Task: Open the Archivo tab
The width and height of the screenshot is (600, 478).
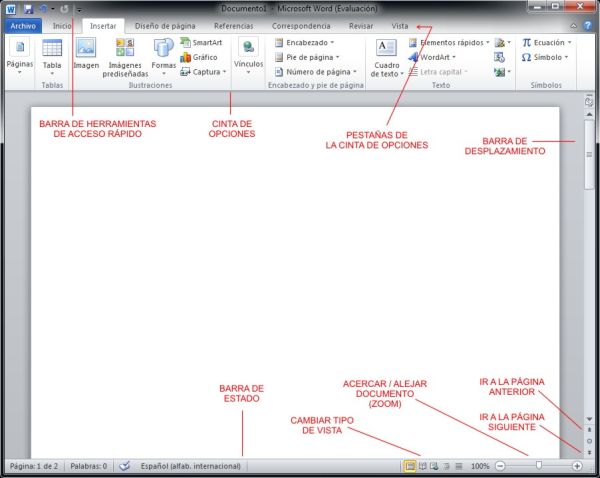Action: coord(23,26)
